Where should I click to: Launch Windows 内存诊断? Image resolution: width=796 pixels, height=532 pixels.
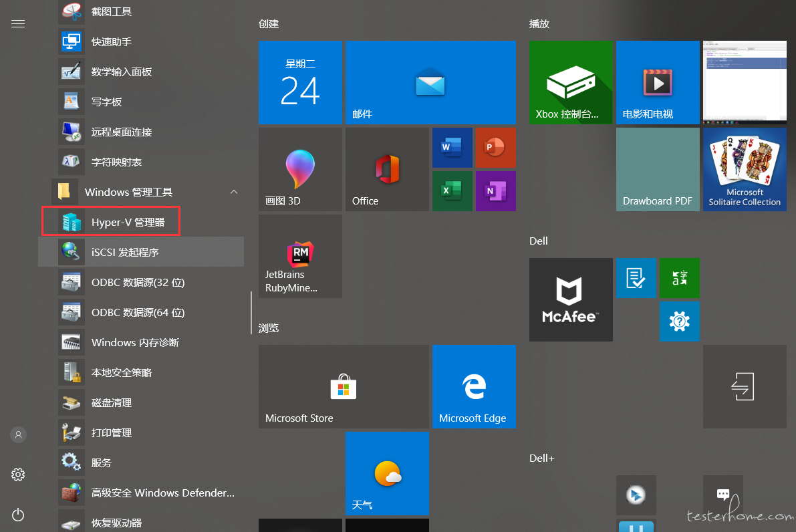coord(141,342)
